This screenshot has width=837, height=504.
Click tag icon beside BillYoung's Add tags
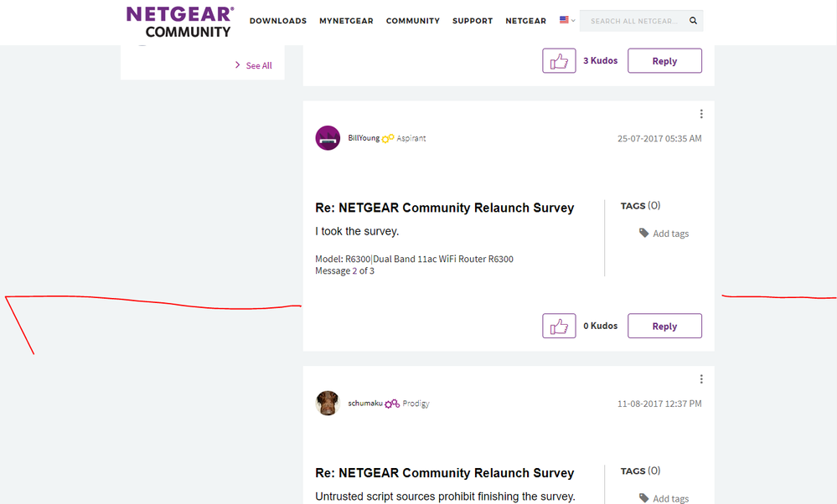644,233
